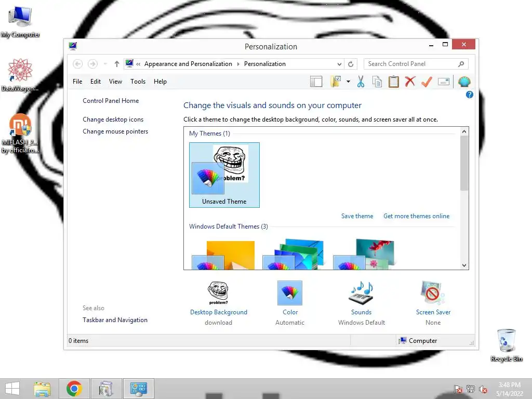Image resolution: width=532 pixels, height=399 pixels.
Task: Open Change mouse pointers link
Action: 115,131
